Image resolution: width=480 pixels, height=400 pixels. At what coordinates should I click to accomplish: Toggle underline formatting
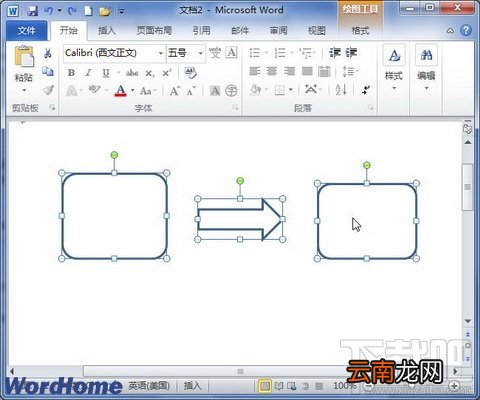pyautogui.click(x=106, y=73)
